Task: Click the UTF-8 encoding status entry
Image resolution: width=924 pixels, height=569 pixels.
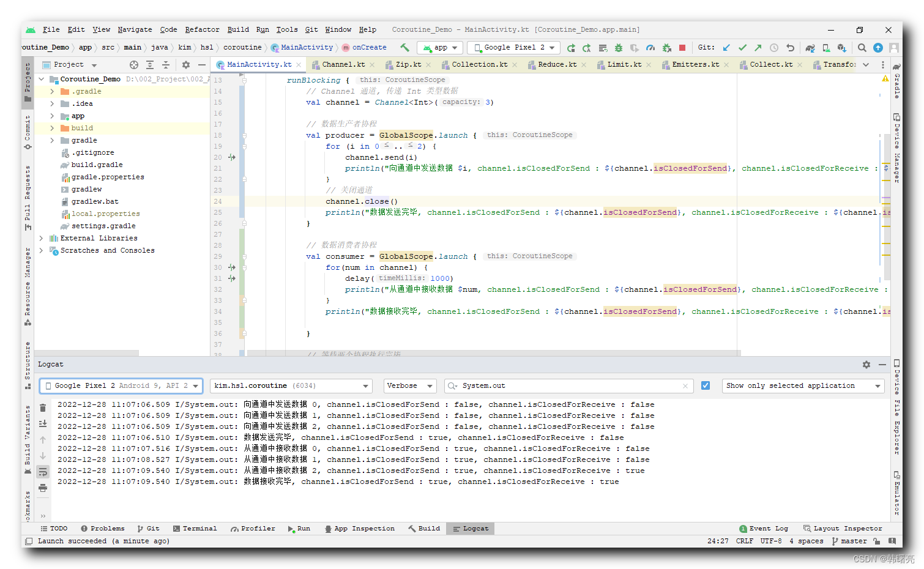Action: (x=770, y=541)
